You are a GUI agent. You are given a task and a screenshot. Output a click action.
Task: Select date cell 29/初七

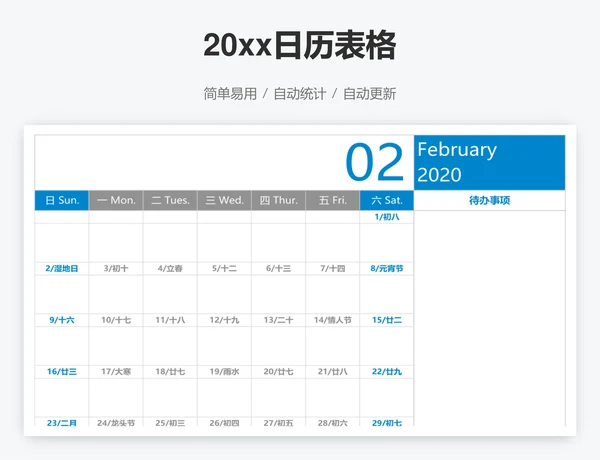[x=387, y=422]
